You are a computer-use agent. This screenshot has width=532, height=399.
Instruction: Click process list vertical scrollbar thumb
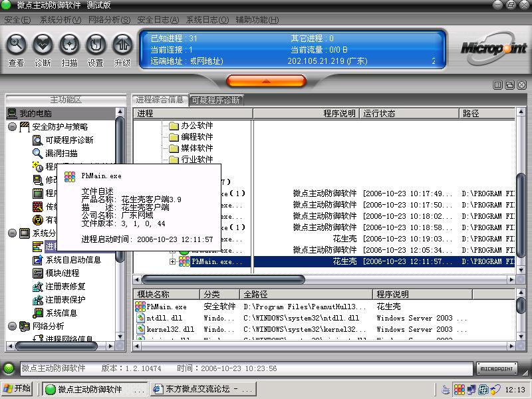coord(521,215)
